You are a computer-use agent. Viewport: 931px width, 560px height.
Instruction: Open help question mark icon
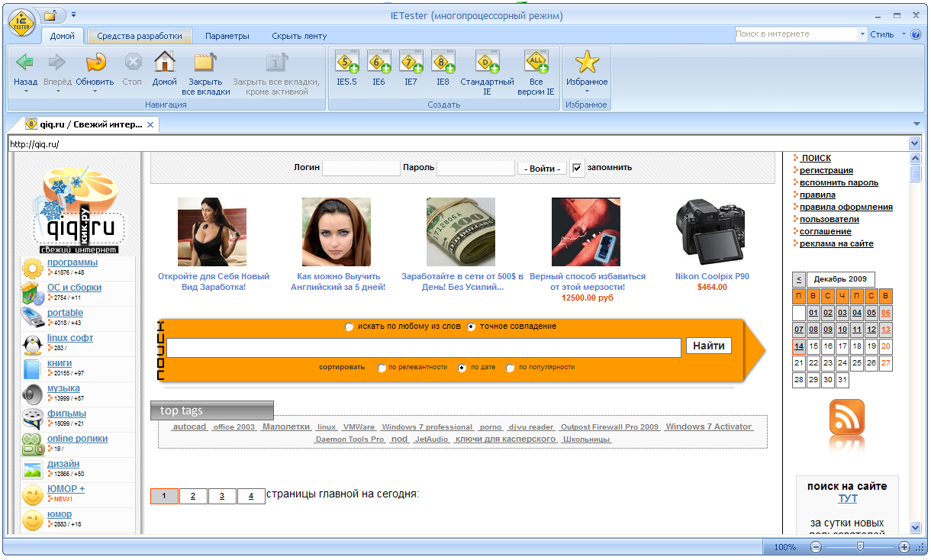(916, 34)
